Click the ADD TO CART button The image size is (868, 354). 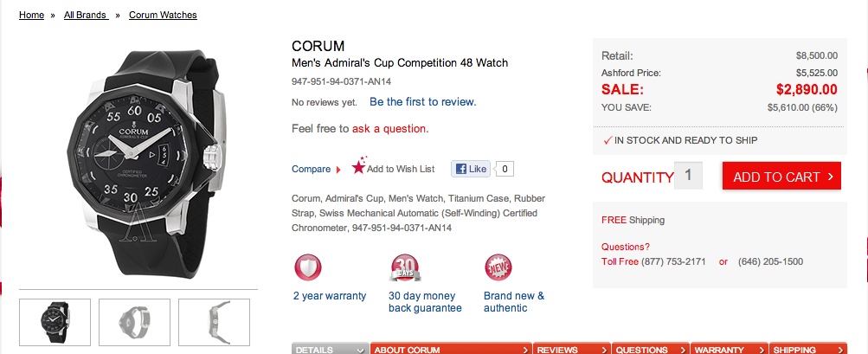coord(781,177)
